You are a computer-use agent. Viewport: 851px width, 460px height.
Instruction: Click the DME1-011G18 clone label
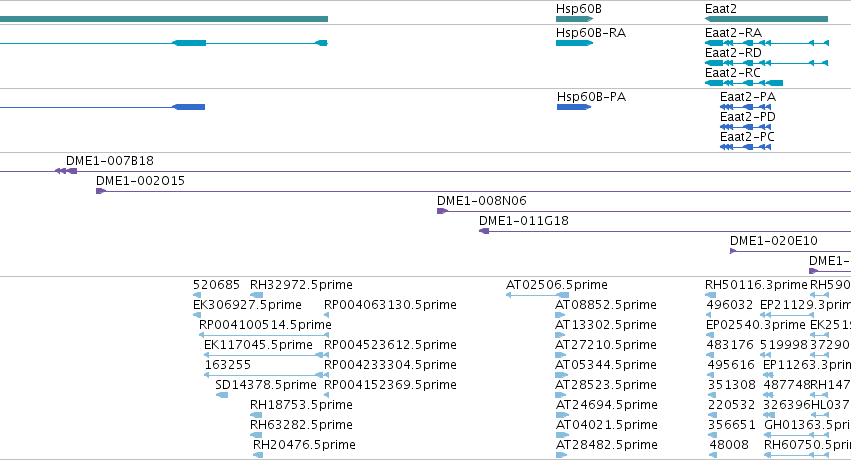pos(524,221)
